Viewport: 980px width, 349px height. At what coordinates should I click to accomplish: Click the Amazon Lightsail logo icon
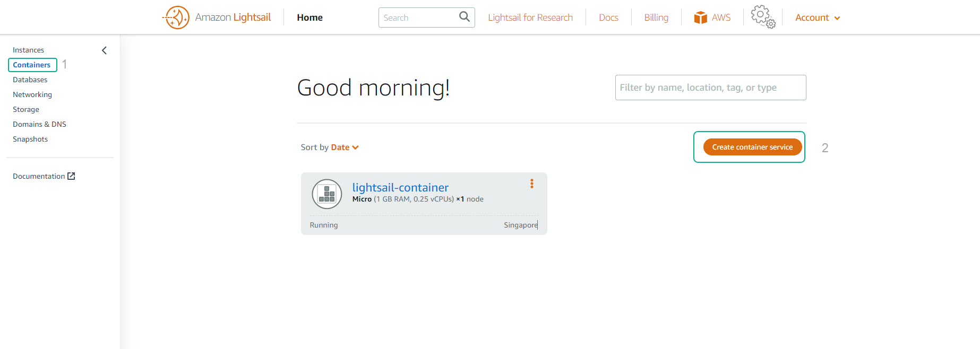point(176,18)
